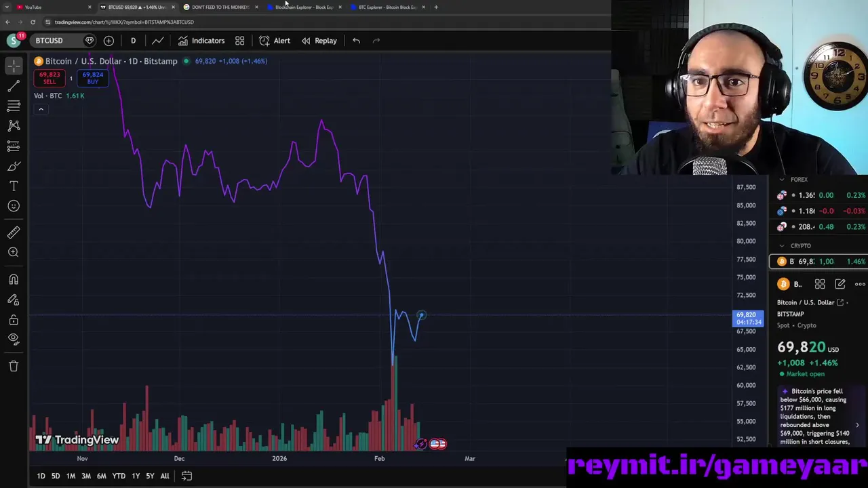Select the Bitcoin 69,8 watchlist row
Viewport: 868px width, 488px height.
[818, 262]
